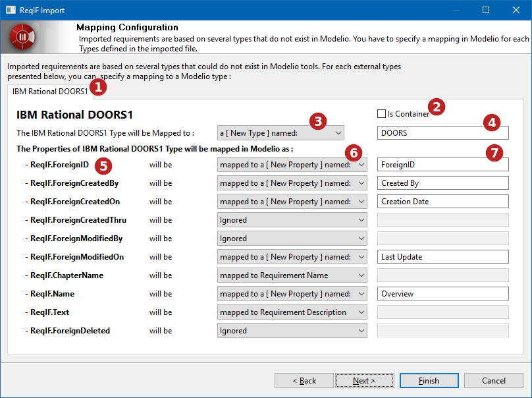The height and width of the screenshot is (398, 532).
Task: Open the ReqIF.ForeignCreatedThru Ignored dropdown
Action: click(x=292, y=220)
